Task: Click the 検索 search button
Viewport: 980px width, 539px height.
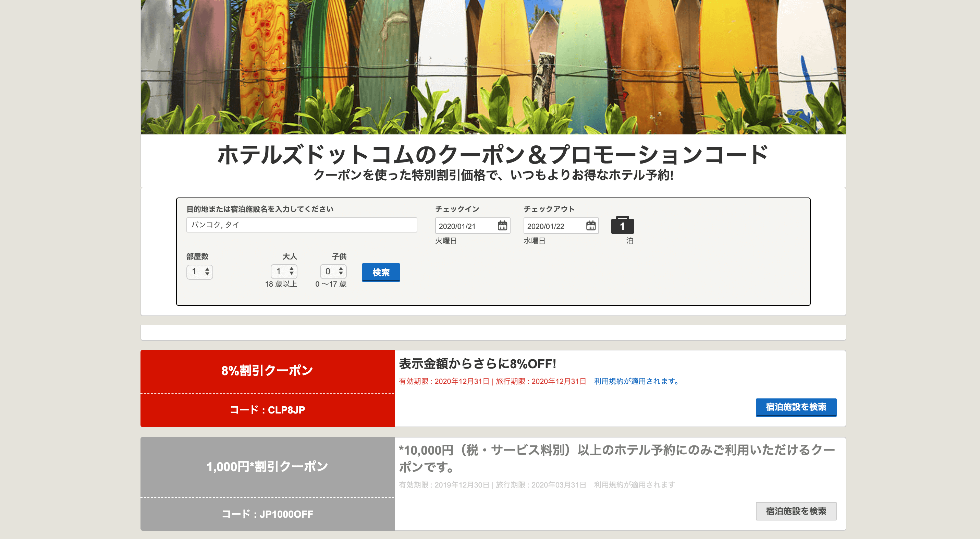Action: point(380,272)
